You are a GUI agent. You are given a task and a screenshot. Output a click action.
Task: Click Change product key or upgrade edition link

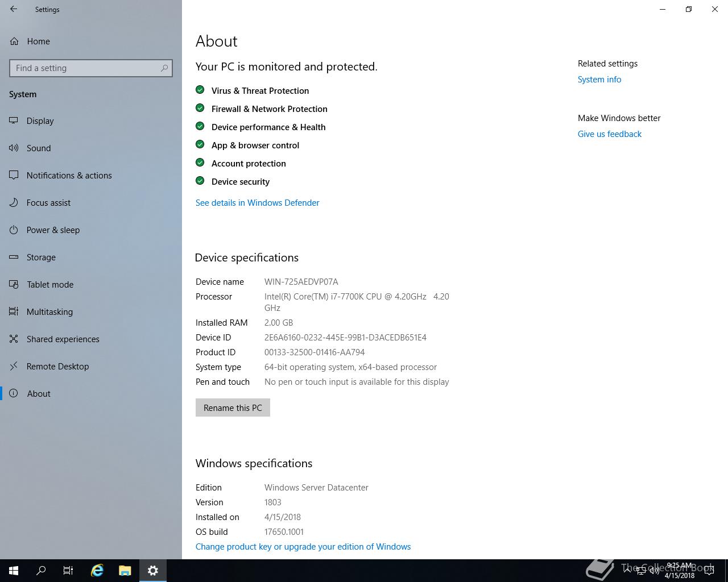coord(303,546)
